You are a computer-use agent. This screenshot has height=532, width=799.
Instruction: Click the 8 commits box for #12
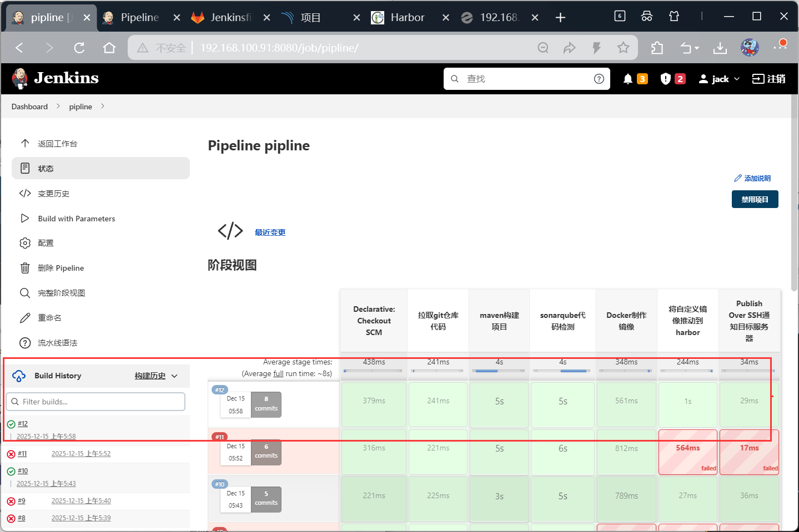pyautogui.click(x=266, y=404)
